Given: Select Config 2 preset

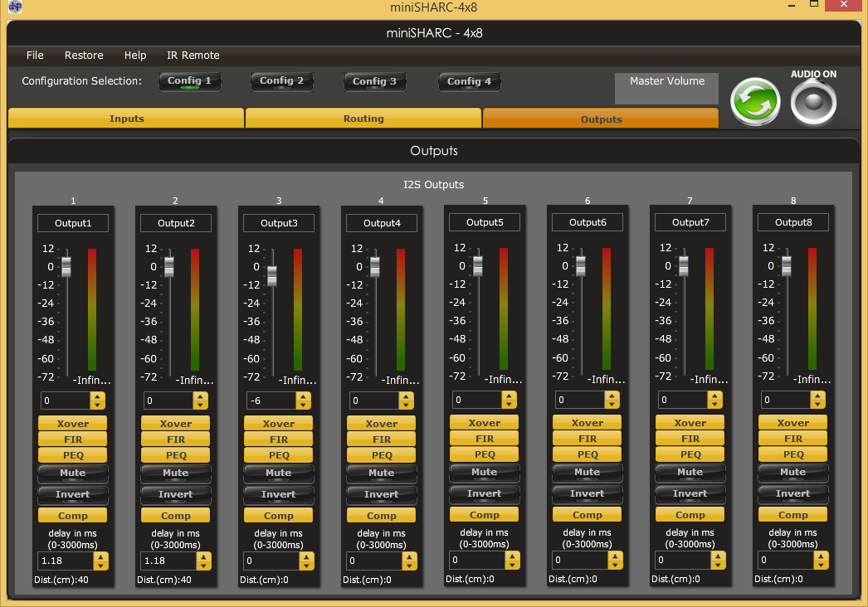Looking at the screenshot, I should tap(282, 81).
